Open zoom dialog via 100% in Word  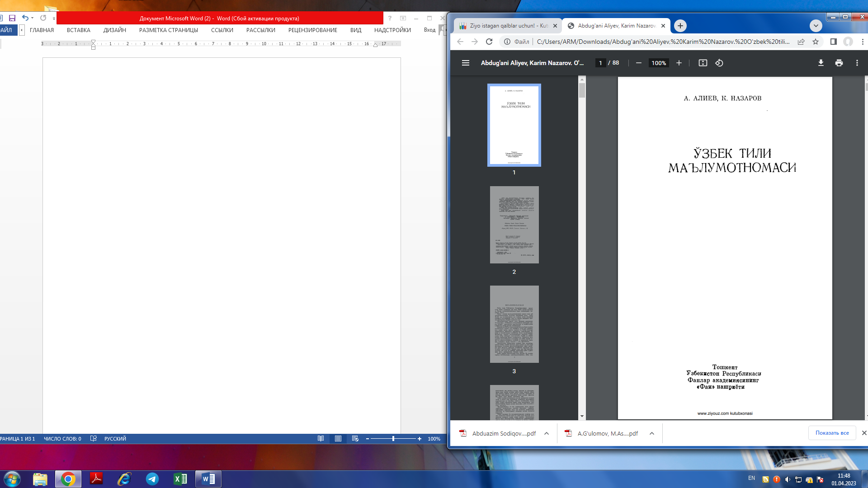pyautogui.click(x=434, y=439)
